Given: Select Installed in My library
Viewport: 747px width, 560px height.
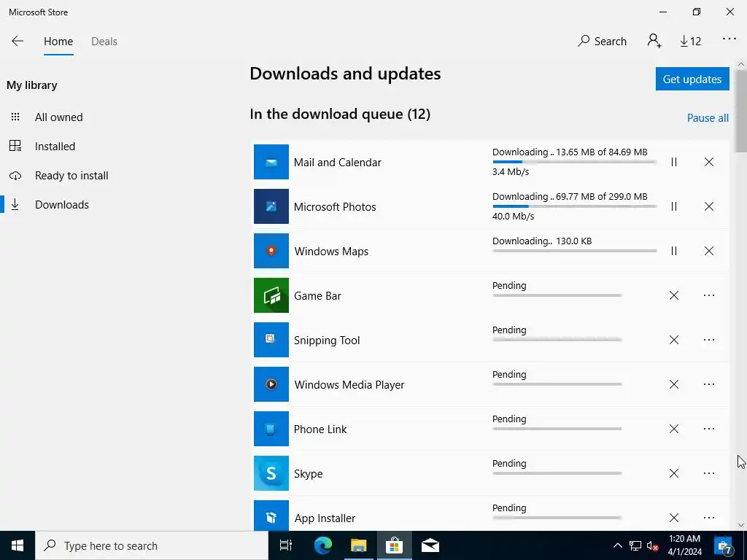Looking at the screenshot, I should (x=55, y=146).
